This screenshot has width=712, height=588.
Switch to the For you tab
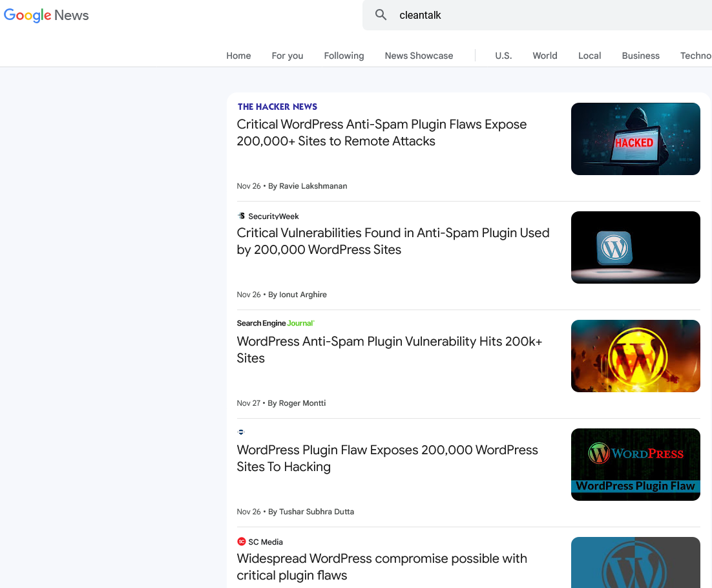287,56
